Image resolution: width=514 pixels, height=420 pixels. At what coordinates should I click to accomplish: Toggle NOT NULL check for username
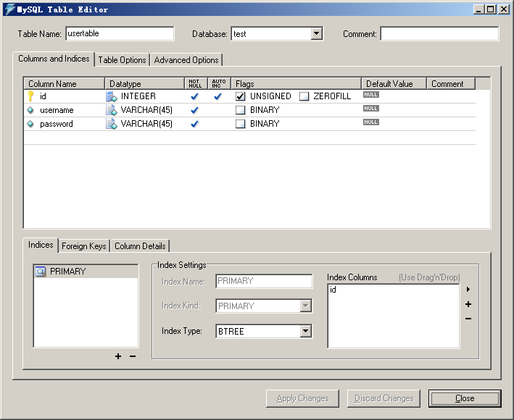tap(195, 110)
